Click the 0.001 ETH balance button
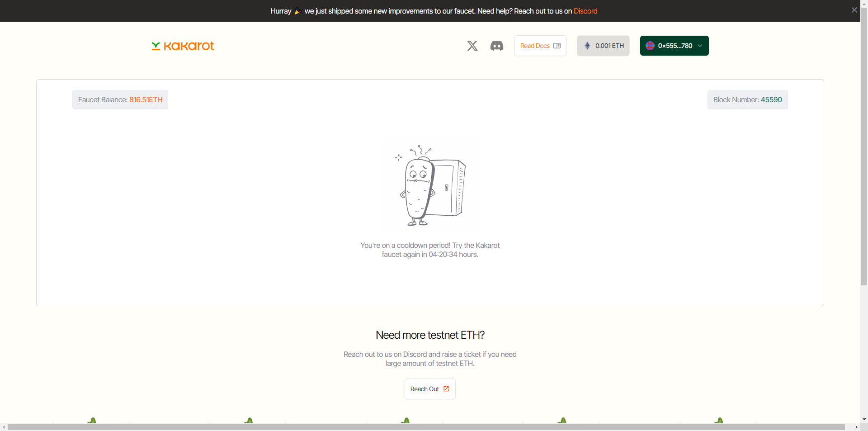This screenshot has width=868, height=431. [603, 46]
